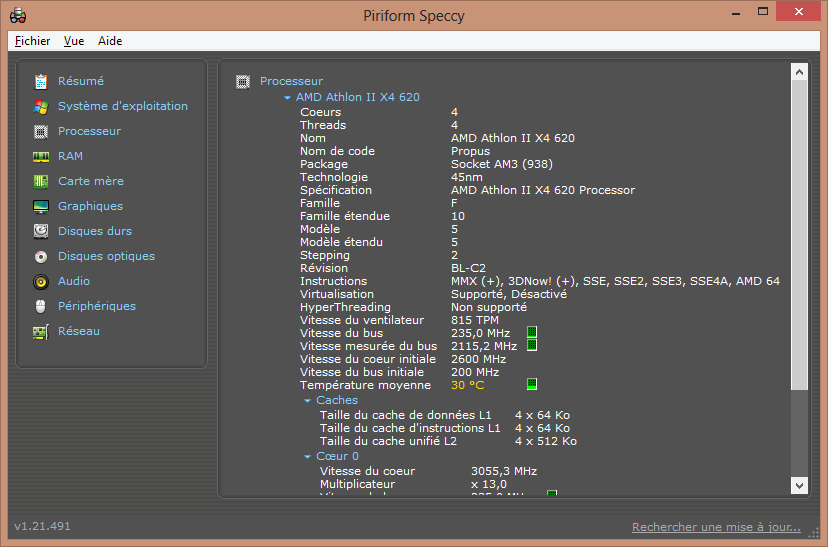Click the Périphériques mouse icon
The width and height of the screenshot is (828, 547).
point(41,306)
